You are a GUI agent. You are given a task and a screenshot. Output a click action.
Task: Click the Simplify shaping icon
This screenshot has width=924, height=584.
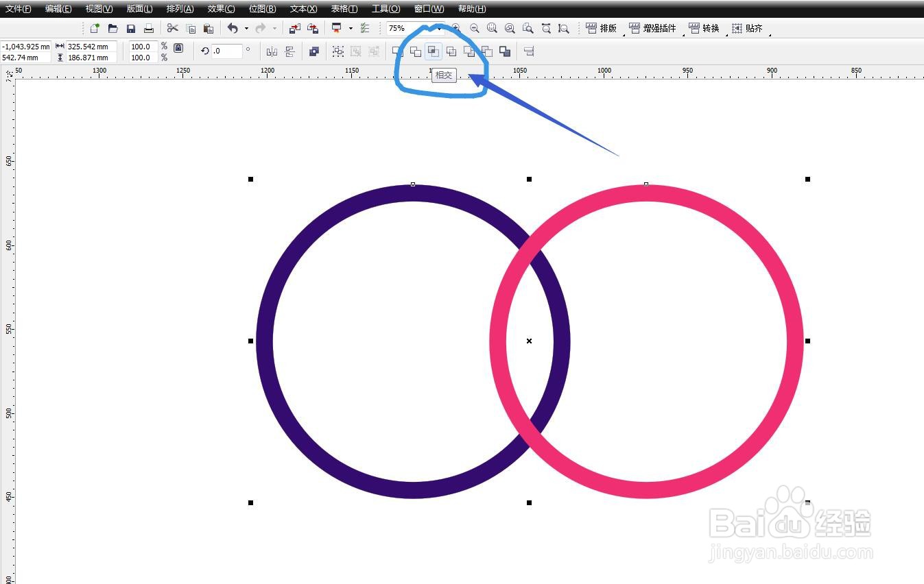click(451, 51)
